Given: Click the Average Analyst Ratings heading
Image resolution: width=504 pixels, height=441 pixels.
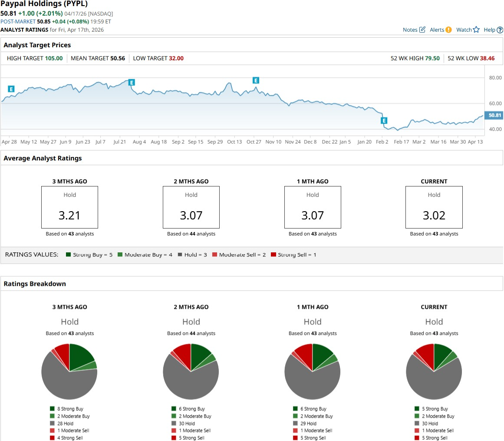Looking at the screenshot, I should (x=43, y=158).
